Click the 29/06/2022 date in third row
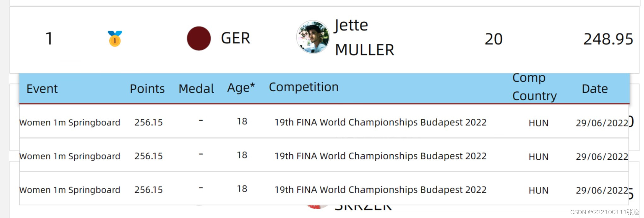 (x=602, y=191)
